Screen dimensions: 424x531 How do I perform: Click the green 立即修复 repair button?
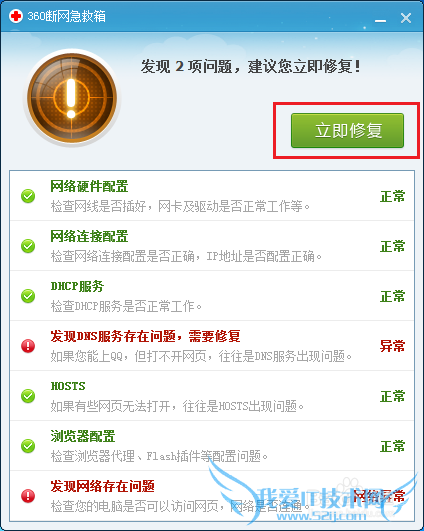coord(347,130)
